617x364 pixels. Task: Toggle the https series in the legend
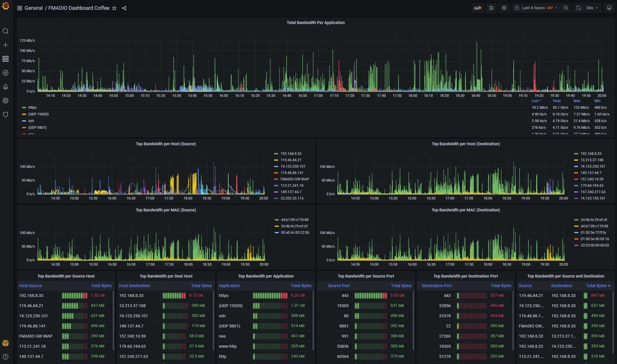(x=32, y=107)
